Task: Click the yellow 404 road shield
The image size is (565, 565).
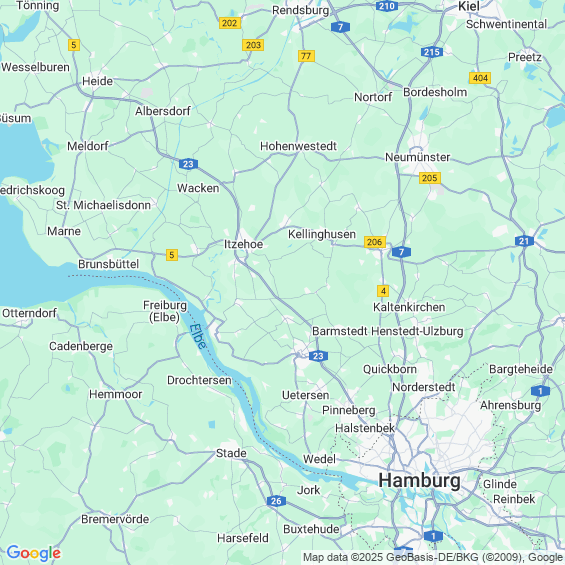Action: 480,78
